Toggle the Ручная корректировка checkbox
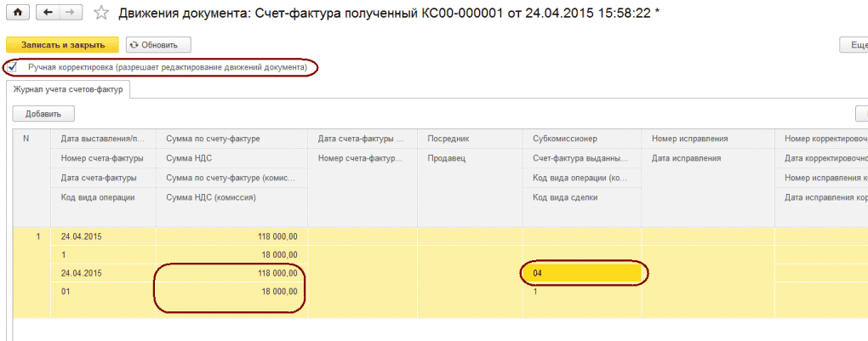 click(x=12, y=66)
